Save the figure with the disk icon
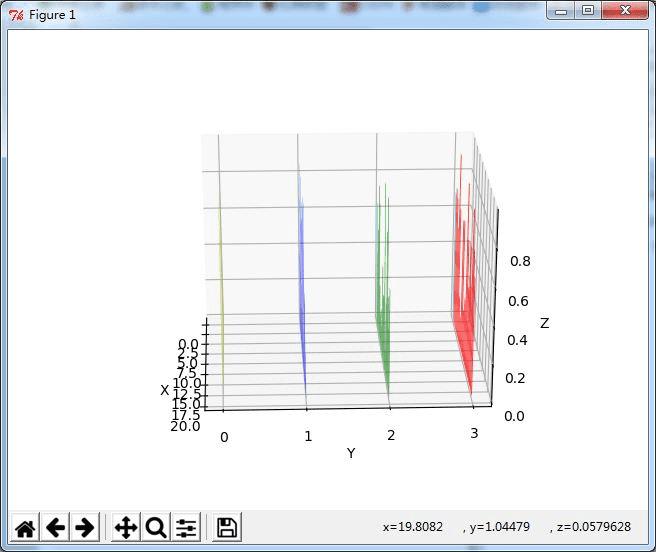This screenshot has width=656, height=552. (x=227, y=527)
